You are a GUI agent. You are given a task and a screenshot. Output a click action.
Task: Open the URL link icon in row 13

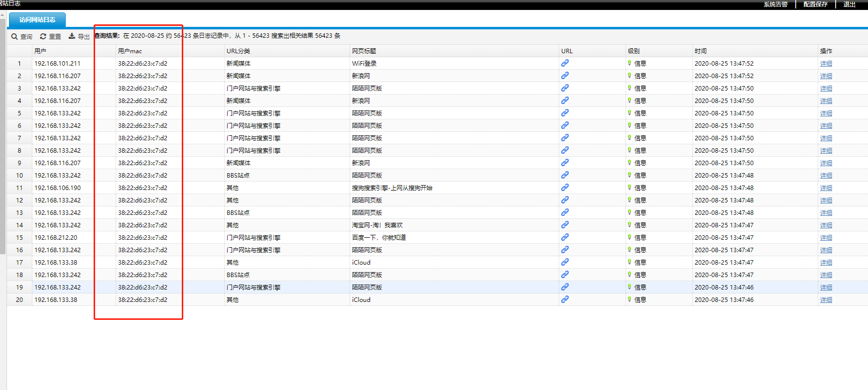565,212
